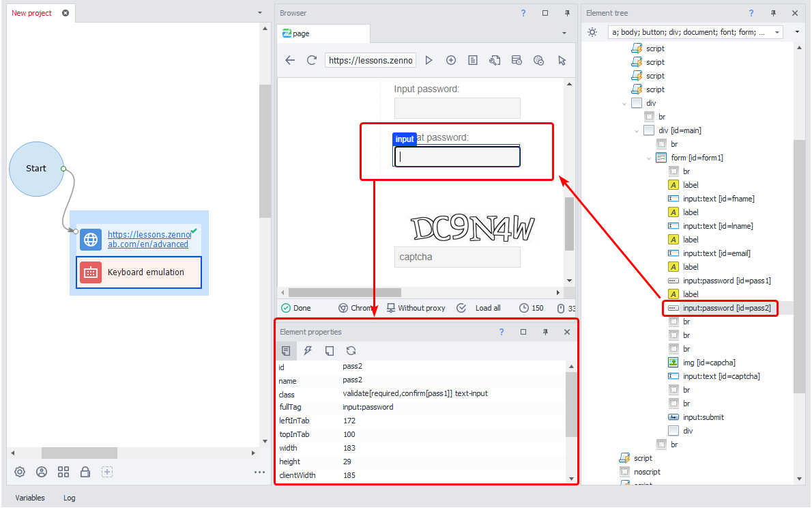Click the padlock icon below project canvas
This screenshot has height=508, width=812.
click(85, 472)
